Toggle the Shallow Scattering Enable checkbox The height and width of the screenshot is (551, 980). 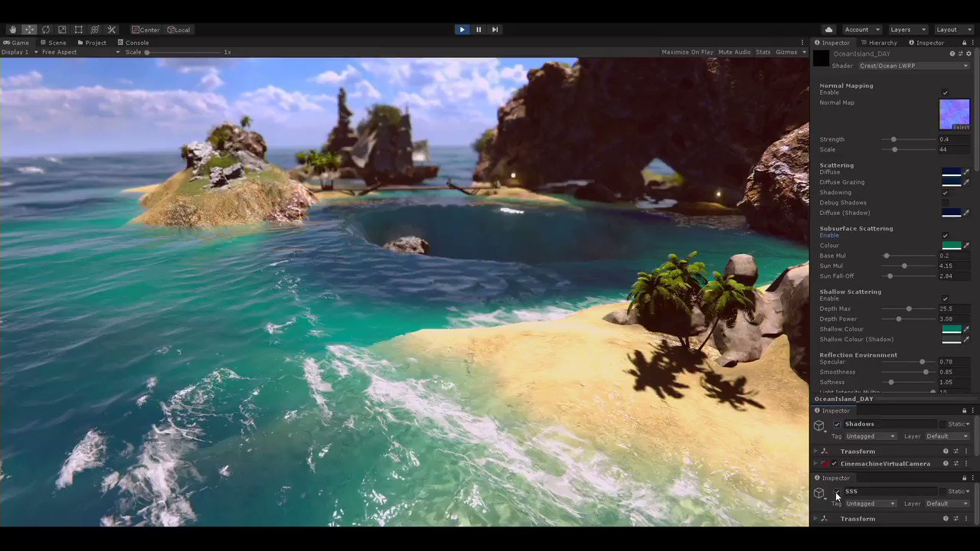click(945, 299)
